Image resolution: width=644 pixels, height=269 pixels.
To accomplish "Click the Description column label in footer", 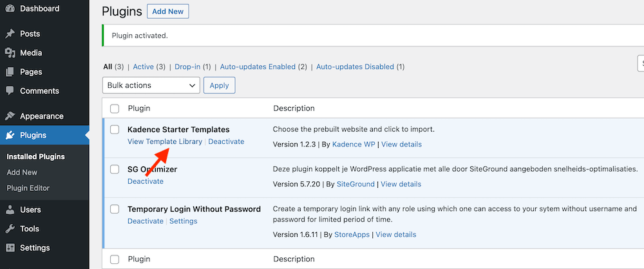I will tap(294, 259).
